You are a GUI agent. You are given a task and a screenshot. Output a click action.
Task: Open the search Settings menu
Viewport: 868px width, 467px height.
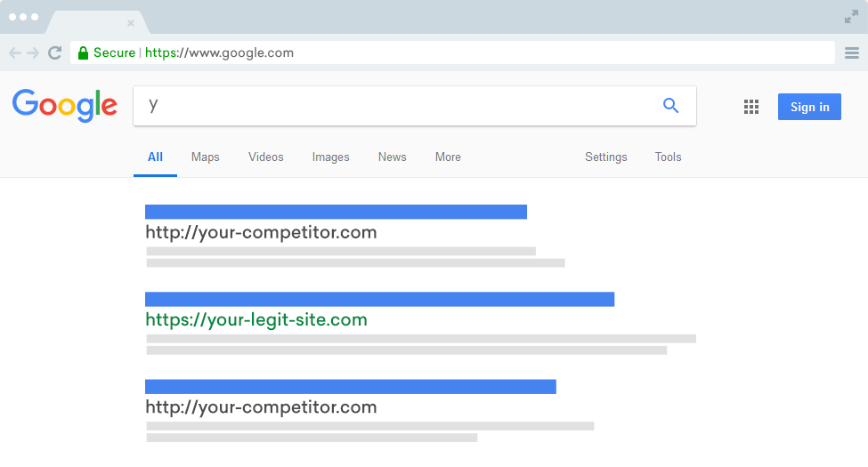click(x=605, y=157)
